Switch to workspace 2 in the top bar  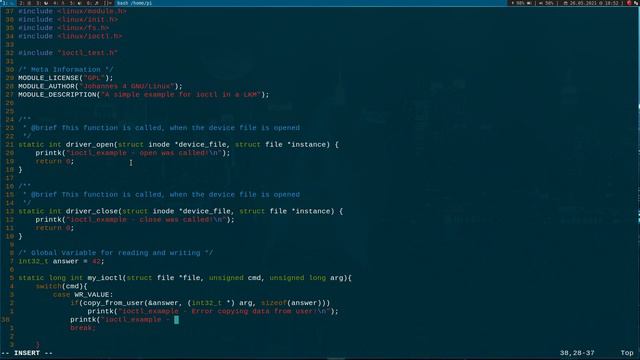coord(25,3)
